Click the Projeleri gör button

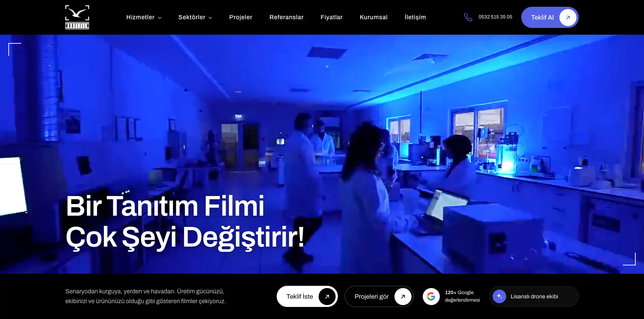tap(379, 296)
